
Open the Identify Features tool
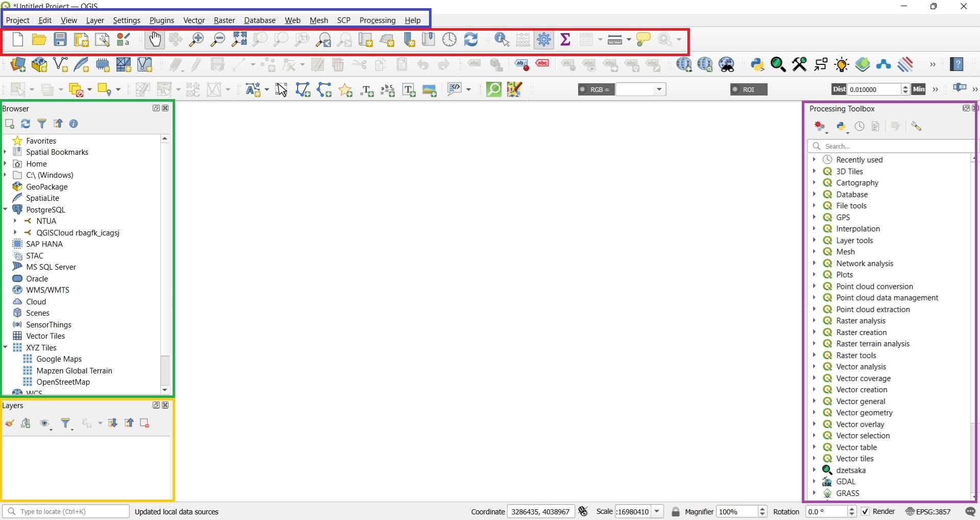point(501,40)
